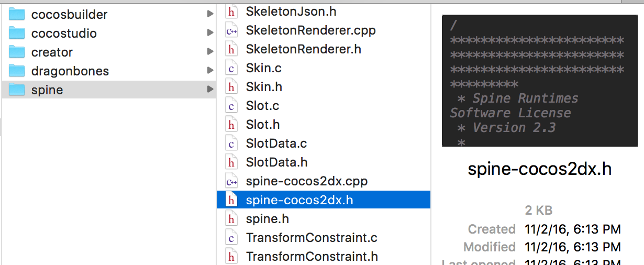
Task: Expand the cocosbuilder folder arrow
Action: 210,14
